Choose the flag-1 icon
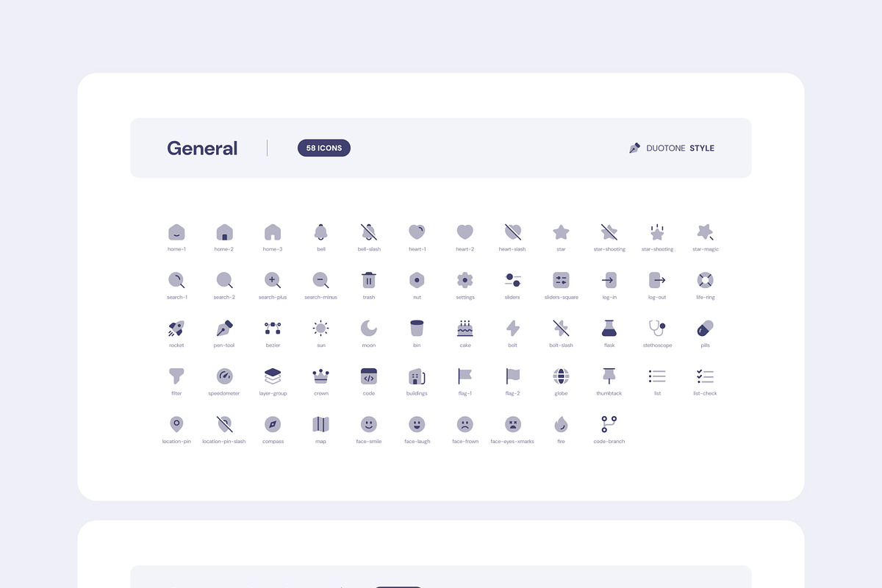 pos(465,376)
